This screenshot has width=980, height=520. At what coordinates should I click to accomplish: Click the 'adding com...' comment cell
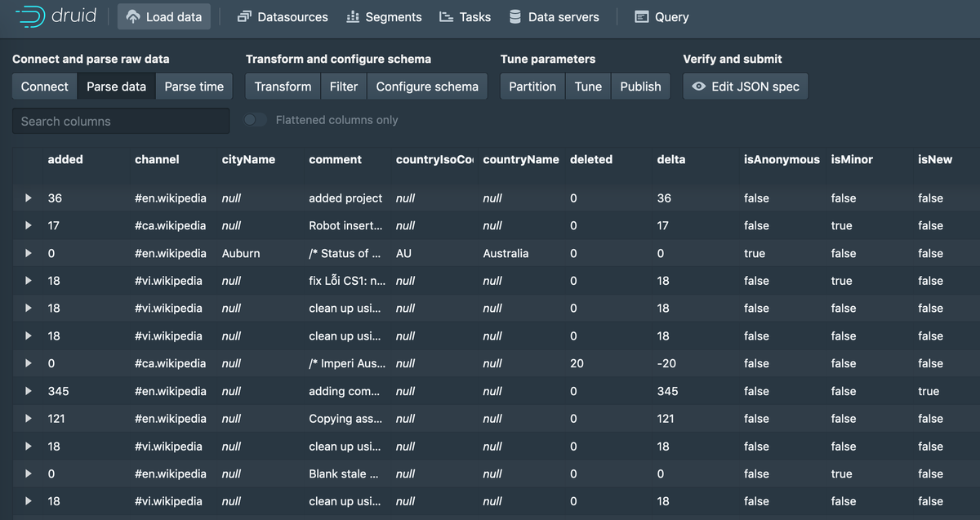(x=344, y=392)
